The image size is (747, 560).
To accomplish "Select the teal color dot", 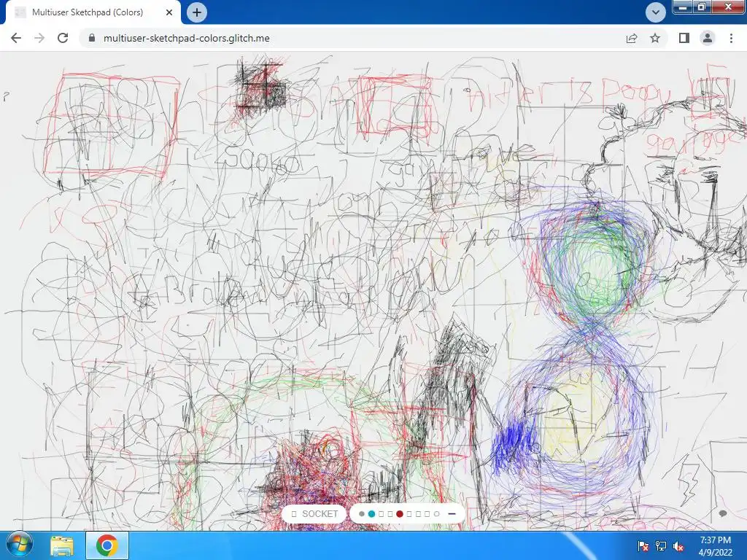I will [371, 514].
